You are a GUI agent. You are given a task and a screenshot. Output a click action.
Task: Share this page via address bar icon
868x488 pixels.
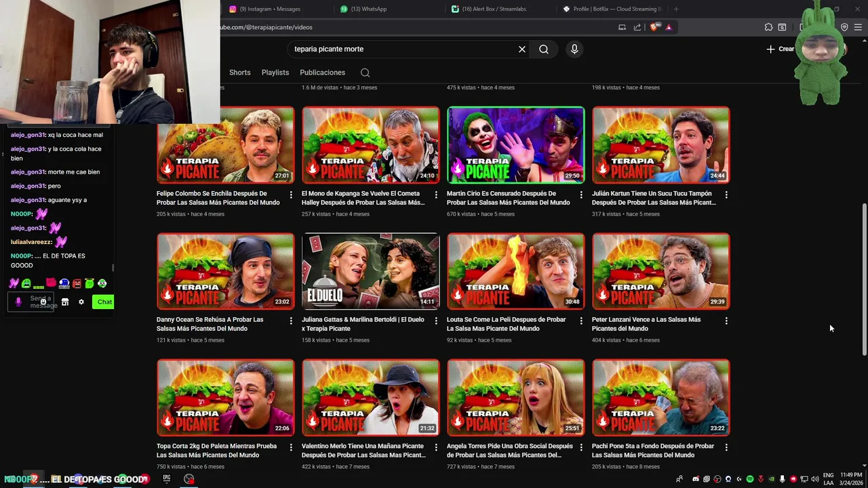coord(637,27)
